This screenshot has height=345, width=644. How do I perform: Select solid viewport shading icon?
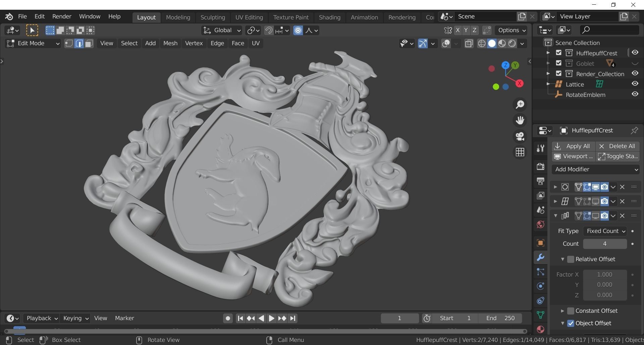coord(492,44)
